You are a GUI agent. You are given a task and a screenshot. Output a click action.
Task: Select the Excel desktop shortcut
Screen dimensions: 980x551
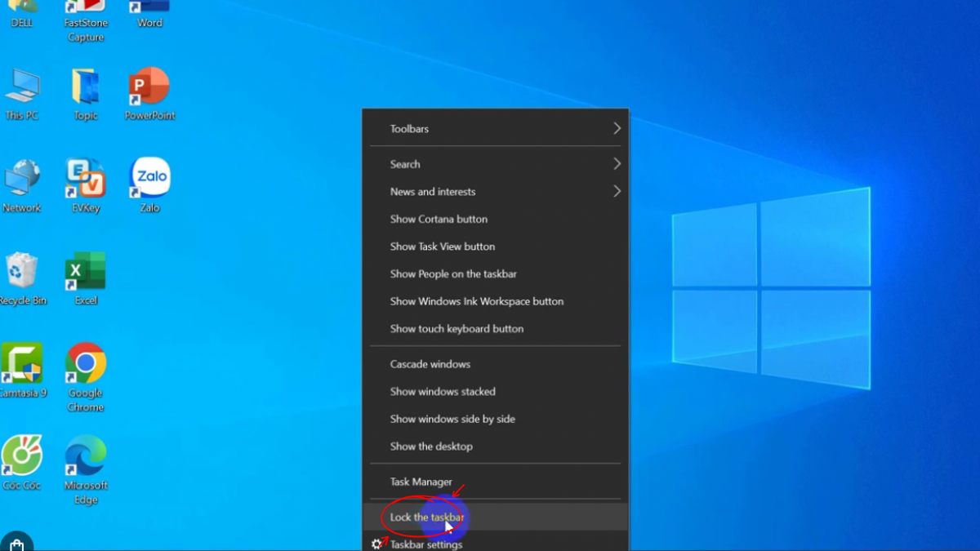(x=85, y=279)
